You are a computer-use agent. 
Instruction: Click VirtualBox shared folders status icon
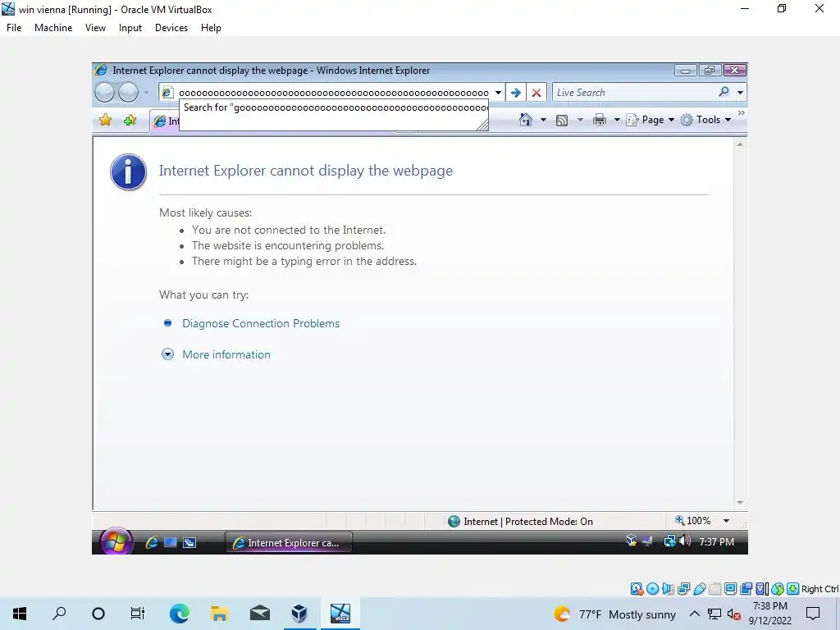(714, 589)
